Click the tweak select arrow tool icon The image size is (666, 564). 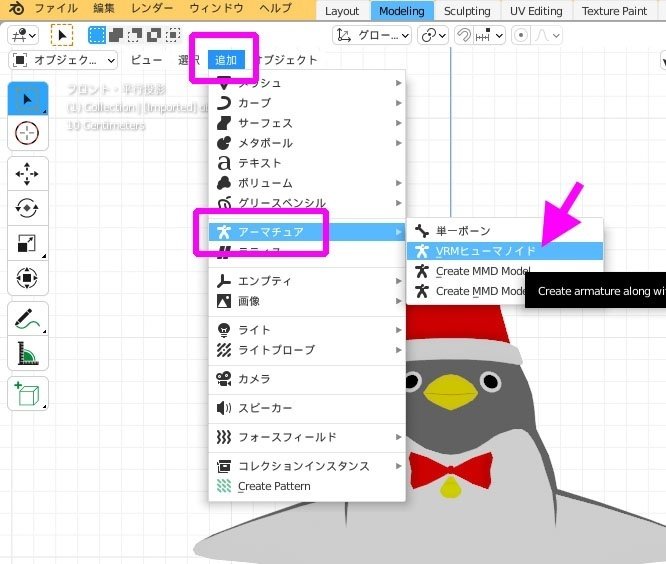pyautogui.click(x=62, y=35)
